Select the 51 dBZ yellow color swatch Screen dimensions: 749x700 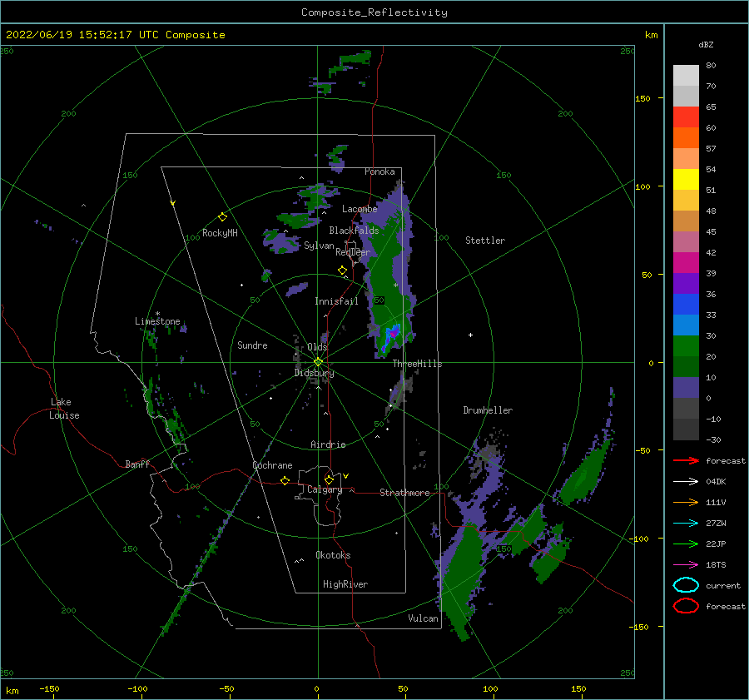686,179
